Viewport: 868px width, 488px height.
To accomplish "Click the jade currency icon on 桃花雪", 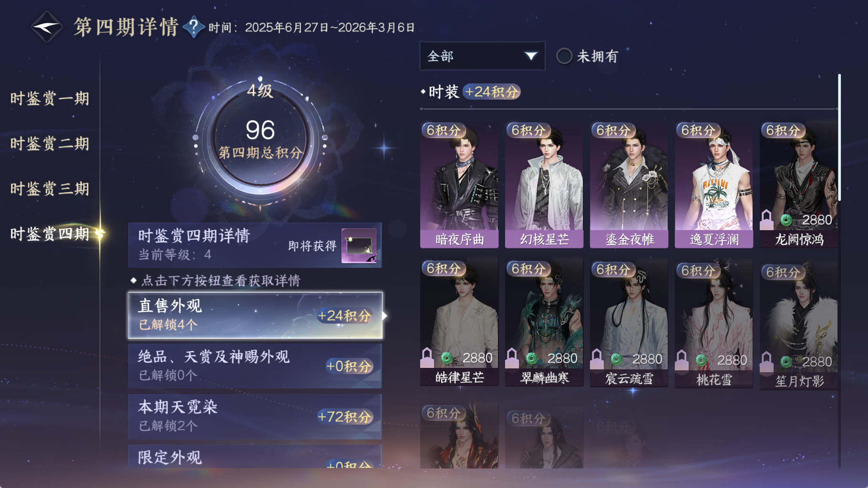I will (702, 360).
